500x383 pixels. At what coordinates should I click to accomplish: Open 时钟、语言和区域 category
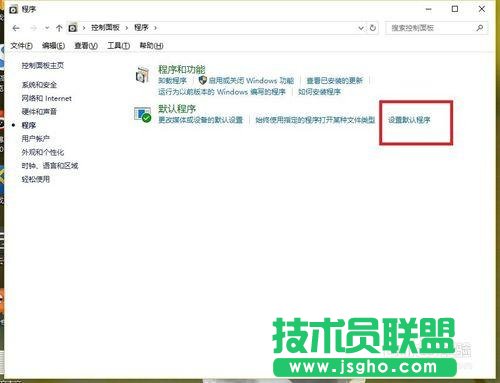pos(50,166)
